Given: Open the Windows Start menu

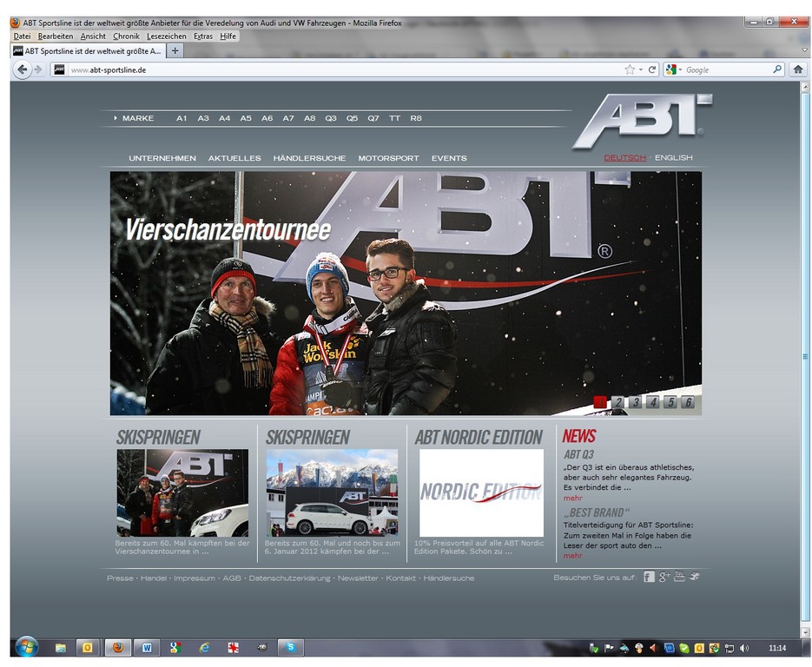Looking at the screenshot, I should (x=26, y=647).
